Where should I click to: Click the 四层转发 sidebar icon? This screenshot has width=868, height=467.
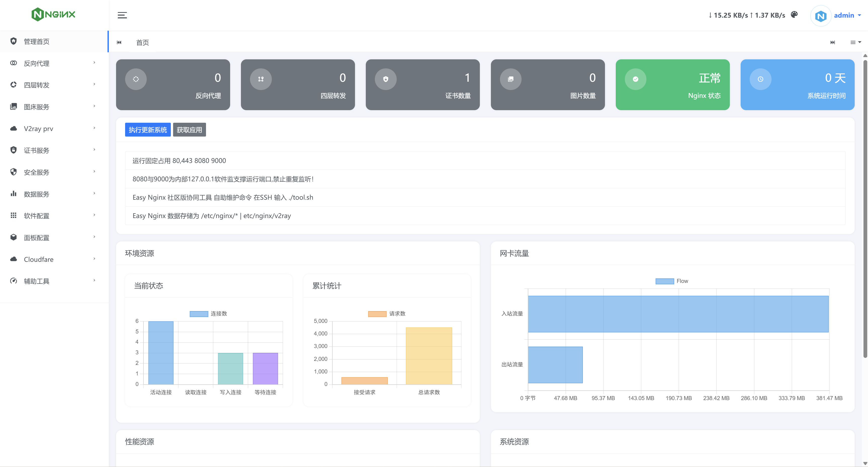point(14,85)
